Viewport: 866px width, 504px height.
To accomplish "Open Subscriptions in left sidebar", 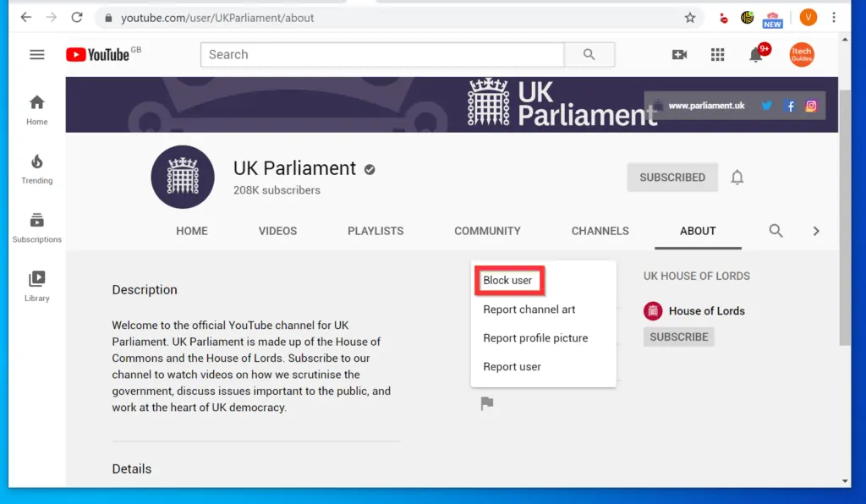I will pos(37,227).
